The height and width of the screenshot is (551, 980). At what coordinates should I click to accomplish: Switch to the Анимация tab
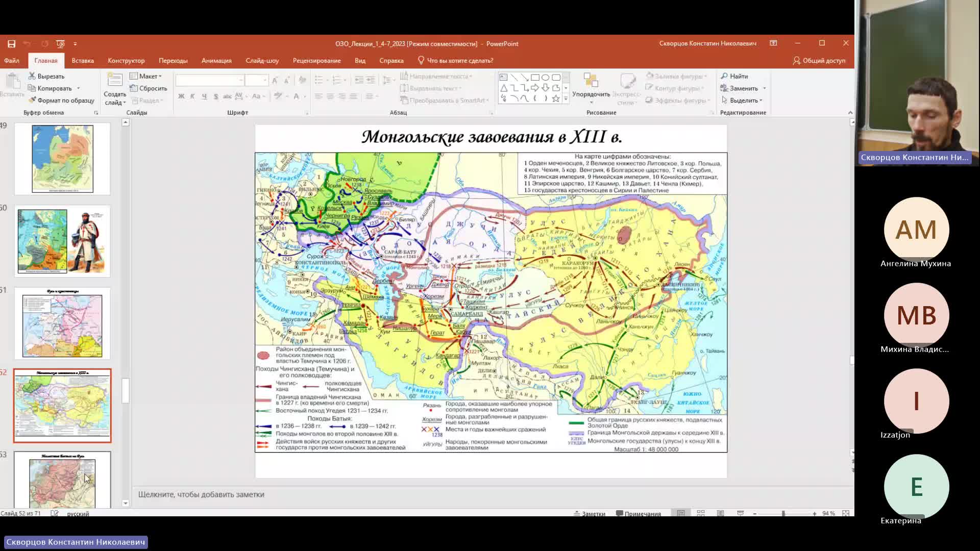pos(216,60)
